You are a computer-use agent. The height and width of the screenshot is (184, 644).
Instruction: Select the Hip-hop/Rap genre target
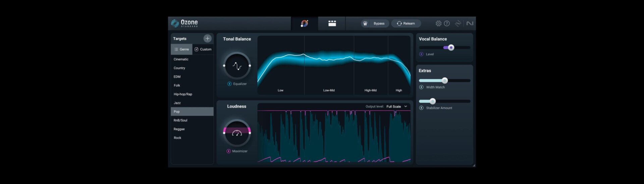183,94
